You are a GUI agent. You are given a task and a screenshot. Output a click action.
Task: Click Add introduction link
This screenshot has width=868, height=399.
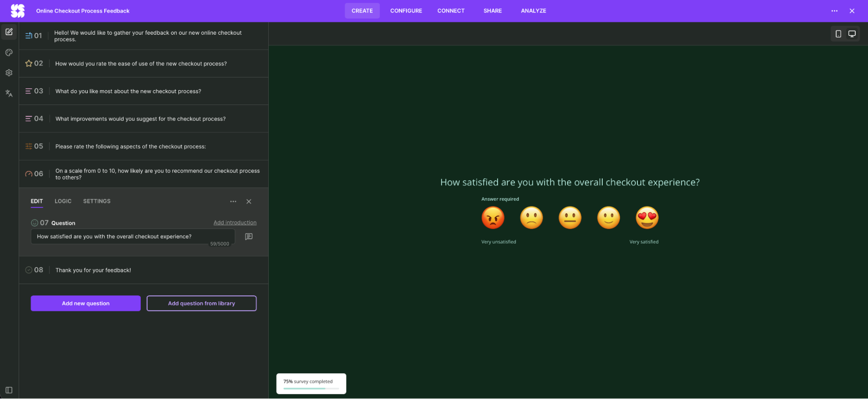(x=235, y=222)
